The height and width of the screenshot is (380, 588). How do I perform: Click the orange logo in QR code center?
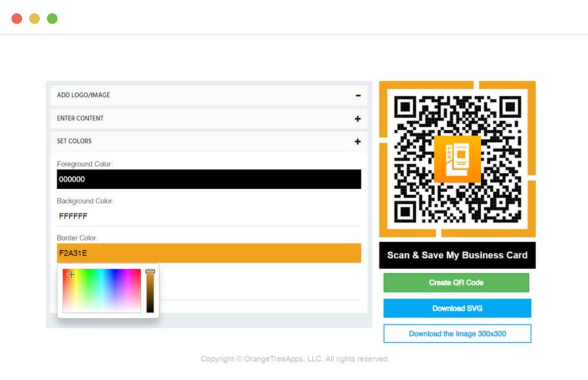[457, 159]
